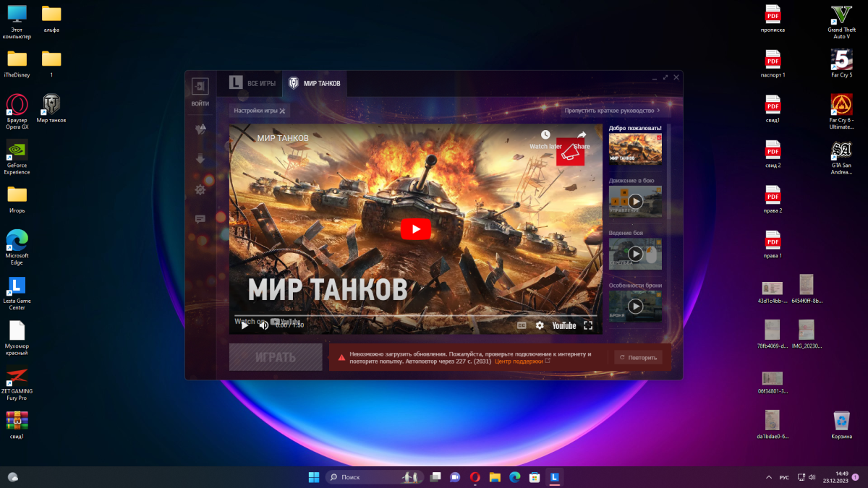Open Центр поддержки link
Image resolution: width=868 pixels, height=488 pixels.
pyautogui.click(x=519, y=361)
